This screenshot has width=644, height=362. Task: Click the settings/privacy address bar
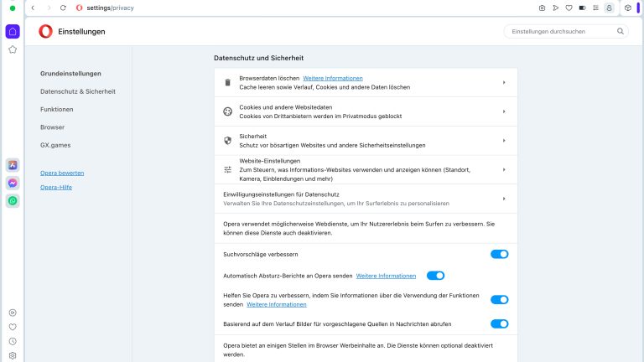pos(110,8)
